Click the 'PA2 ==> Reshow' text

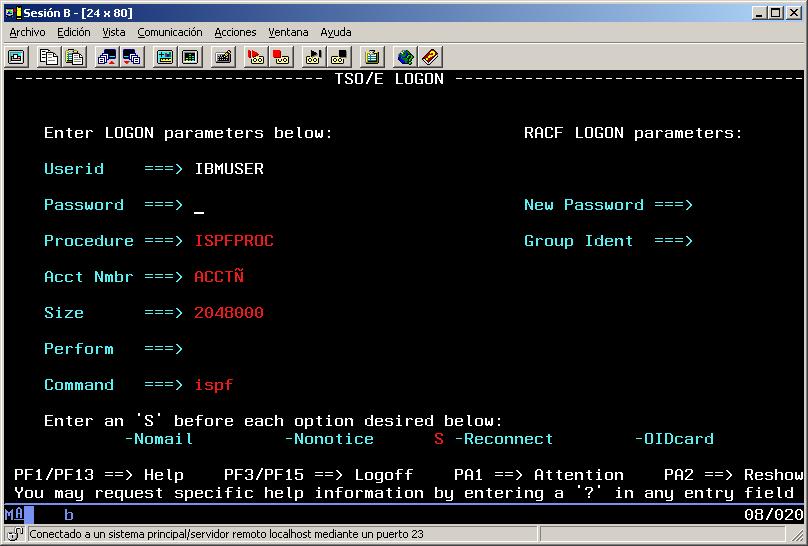click(734, 475)
